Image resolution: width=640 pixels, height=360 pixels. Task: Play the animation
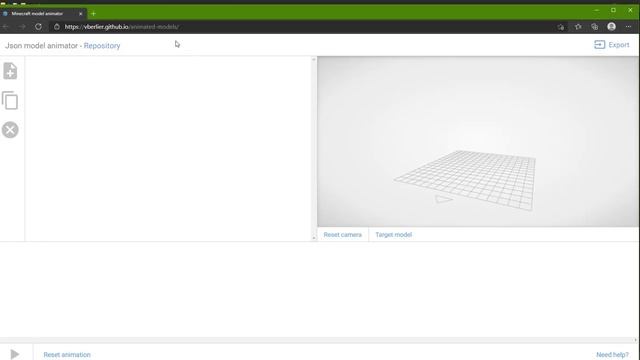[x=15, y=354]
